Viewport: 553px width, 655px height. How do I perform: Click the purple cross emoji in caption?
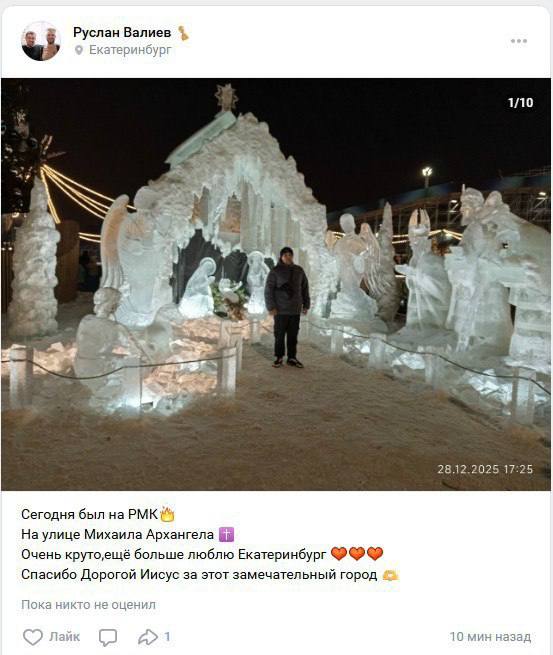click(226, 534)
